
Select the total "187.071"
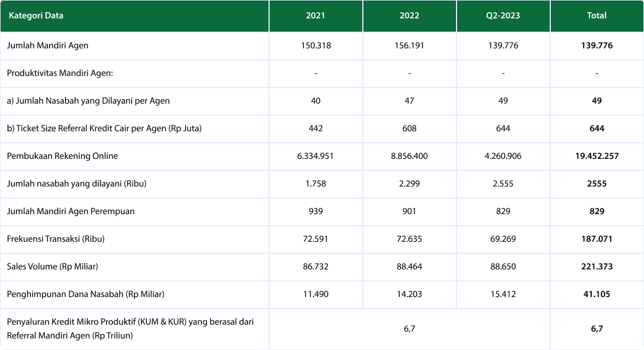click(597, 239)
